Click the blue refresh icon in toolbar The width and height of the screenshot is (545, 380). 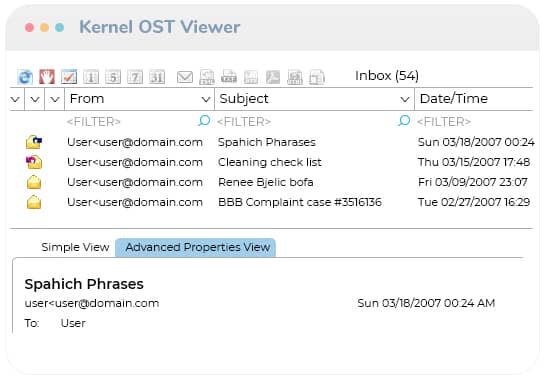(25, 77)
